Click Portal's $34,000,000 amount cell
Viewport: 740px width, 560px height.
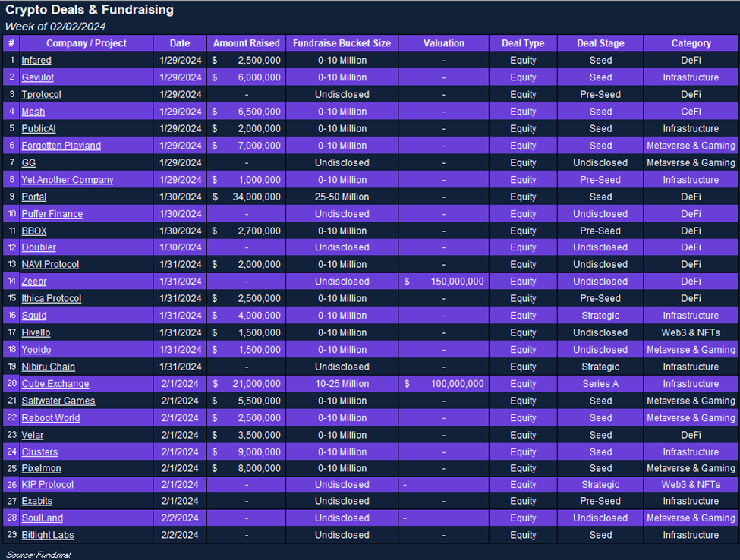coord(246,197)
